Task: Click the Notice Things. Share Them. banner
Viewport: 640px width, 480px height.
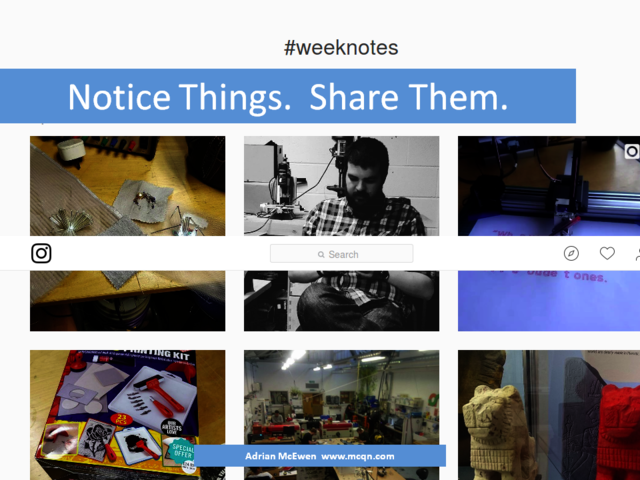Action: point(288,96)
